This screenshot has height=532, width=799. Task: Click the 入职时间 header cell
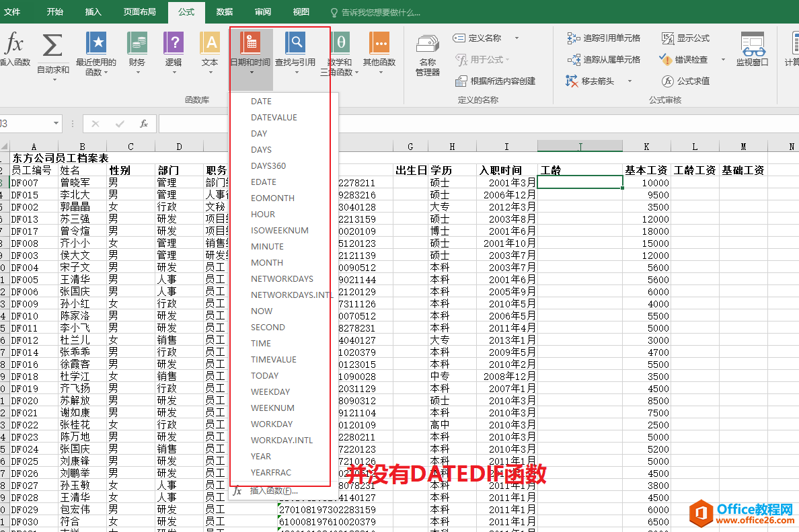click(506, 170)
